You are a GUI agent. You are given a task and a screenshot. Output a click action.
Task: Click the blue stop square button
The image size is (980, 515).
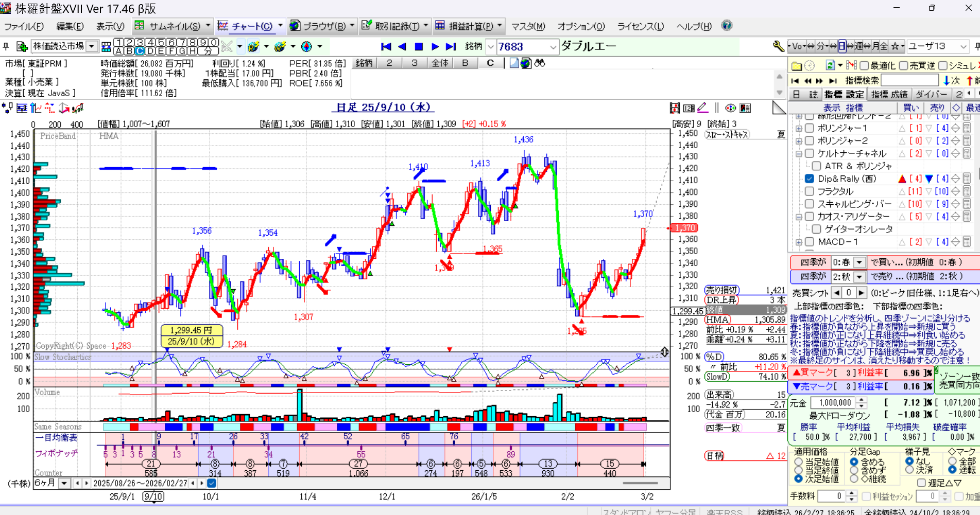tap(419, 47)
